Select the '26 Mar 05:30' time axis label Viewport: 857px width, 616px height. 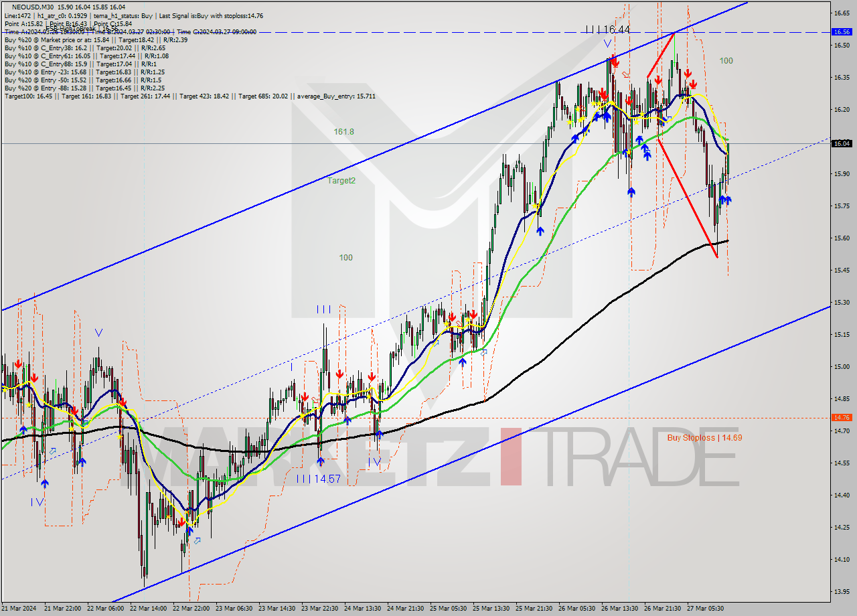point(576,609)
